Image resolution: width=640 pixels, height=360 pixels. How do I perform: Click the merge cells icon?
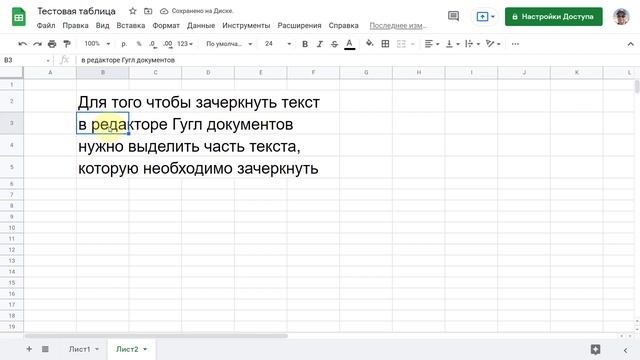[x=401, y=44]
